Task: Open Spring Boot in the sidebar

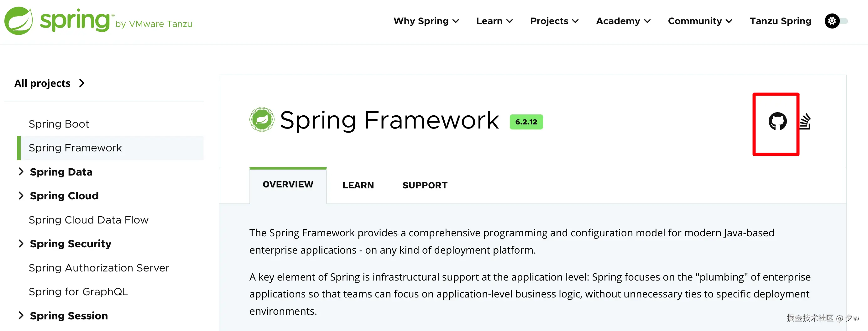Action: tap(59, 124)
